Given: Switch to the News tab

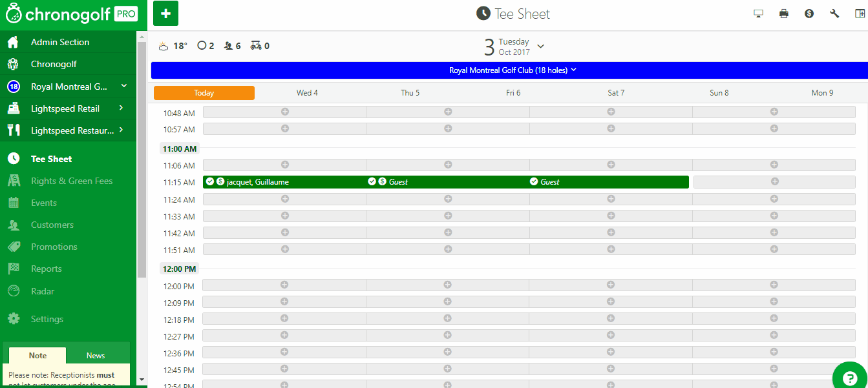Looking at the screenshot, I should (x=96, y=356).
